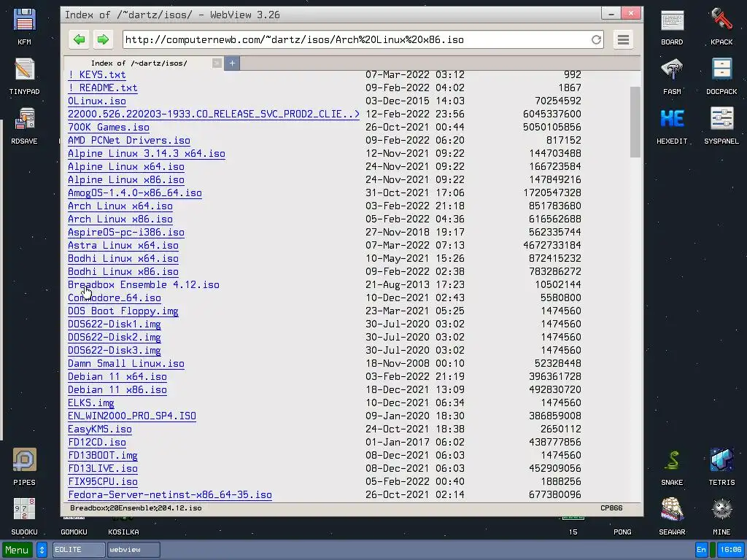
Task: Open AmogOS-1.4.0-x86_64.iso link
Action: point(135,192)
